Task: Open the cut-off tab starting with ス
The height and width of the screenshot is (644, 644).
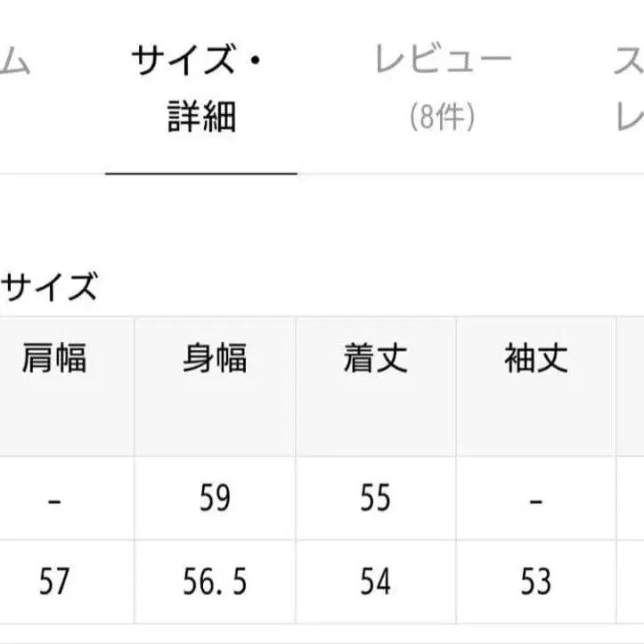Action: [626, 89]
